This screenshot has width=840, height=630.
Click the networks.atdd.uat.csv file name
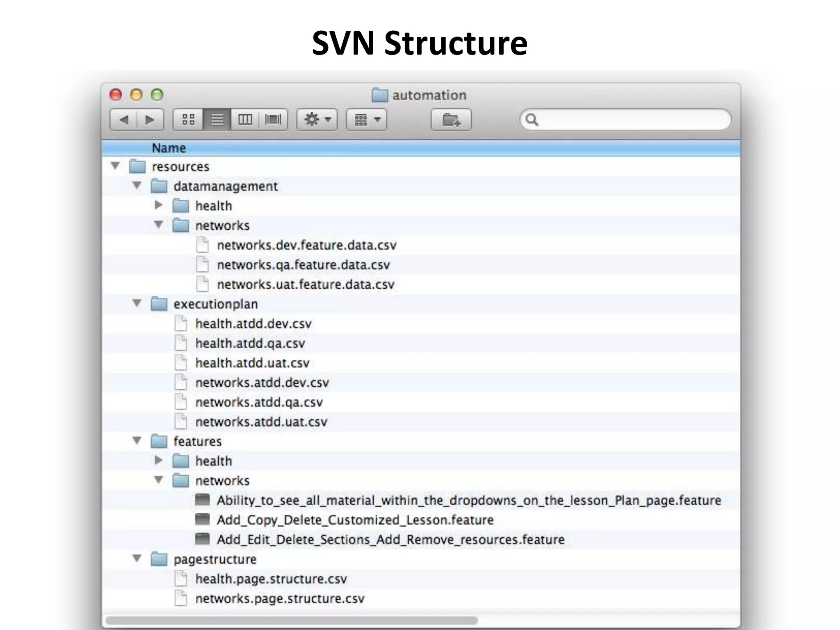point(261,422)
